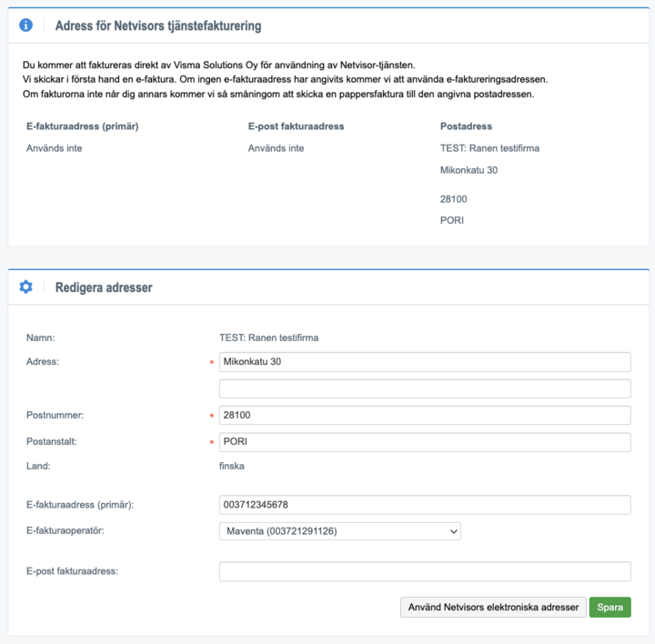The image size is (655, 644).
Task: Click the empty E-post fakturaadress field
Action: point(425,571)
